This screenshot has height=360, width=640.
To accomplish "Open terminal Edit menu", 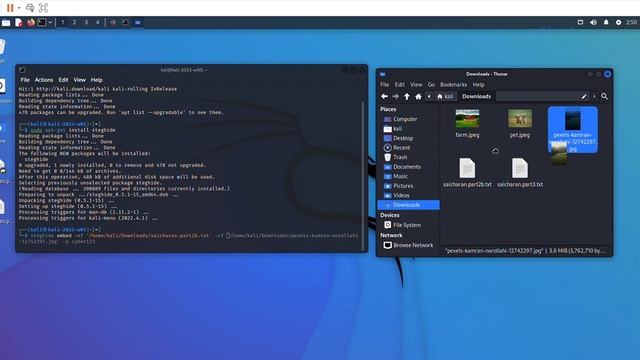I will point(63,80).
